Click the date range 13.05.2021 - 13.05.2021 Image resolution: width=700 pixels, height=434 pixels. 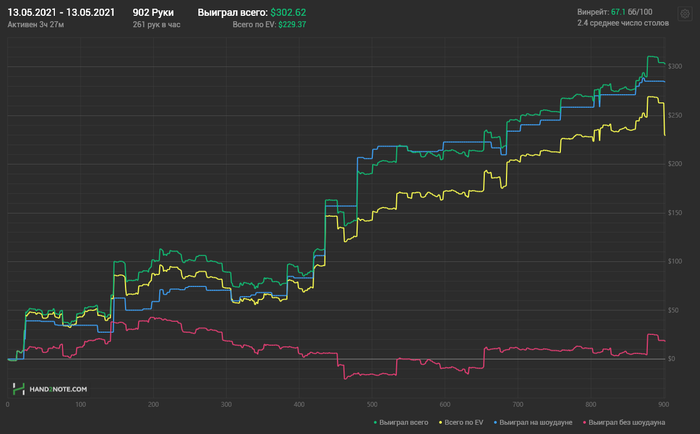coord(61,13)
